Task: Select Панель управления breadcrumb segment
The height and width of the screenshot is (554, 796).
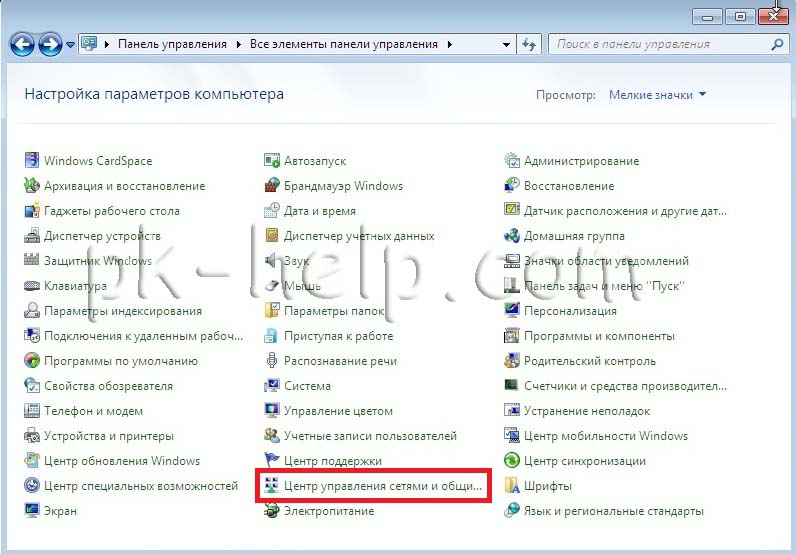Action: click(x=173, y=44)
